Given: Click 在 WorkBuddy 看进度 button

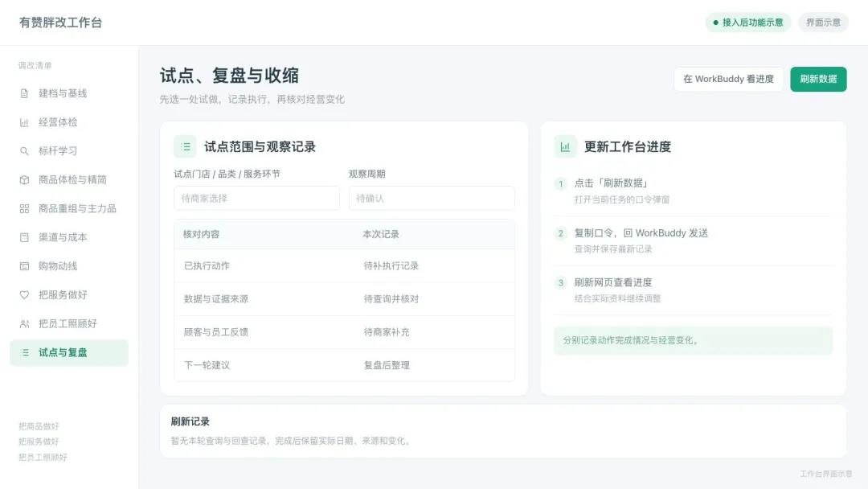Looking at the screenshot, I should 728,79.
